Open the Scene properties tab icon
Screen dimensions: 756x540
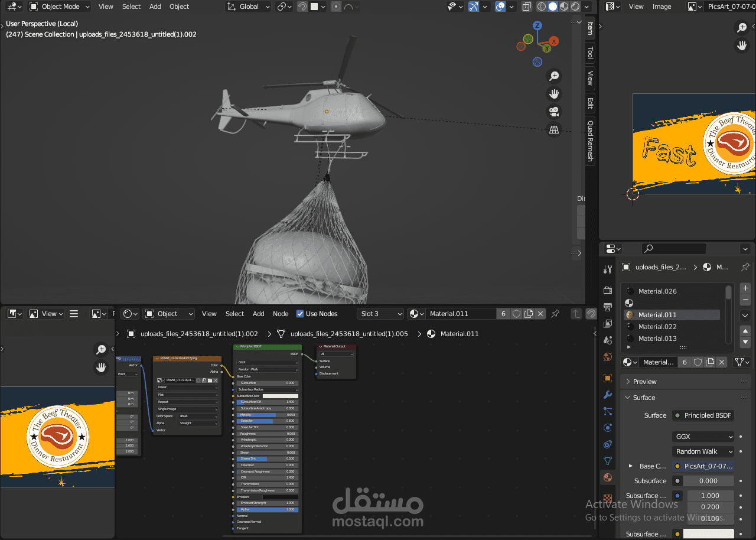[x=608, y=340]
